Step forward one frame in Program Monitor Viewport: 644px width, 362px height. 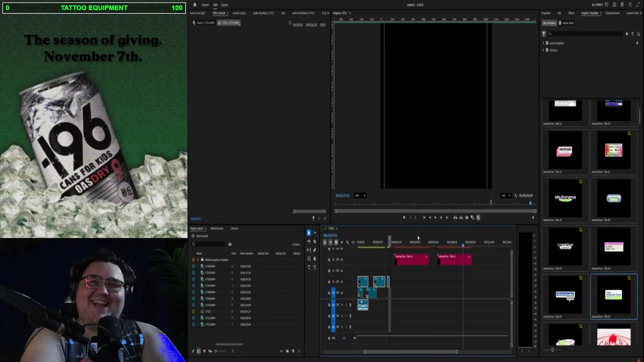coord(441,217)
